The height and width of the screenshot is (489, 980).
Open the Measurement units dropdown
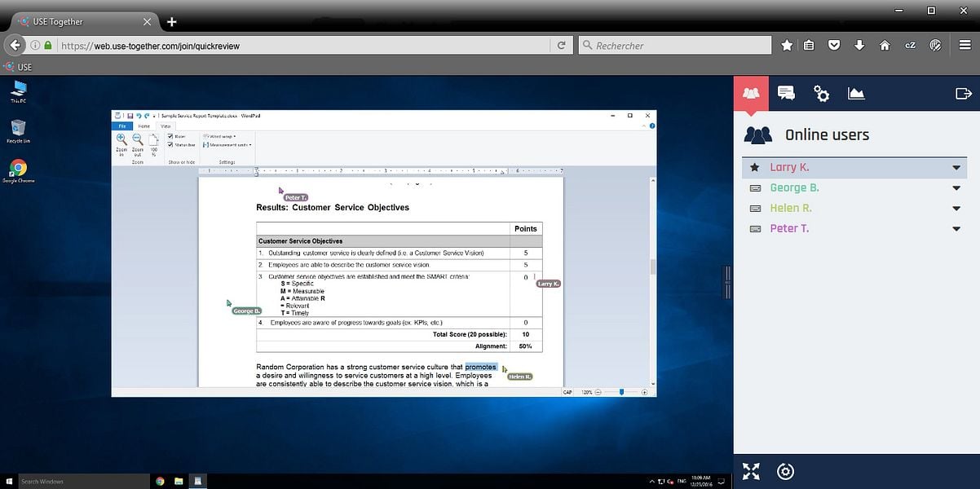[x=227, y=145]
